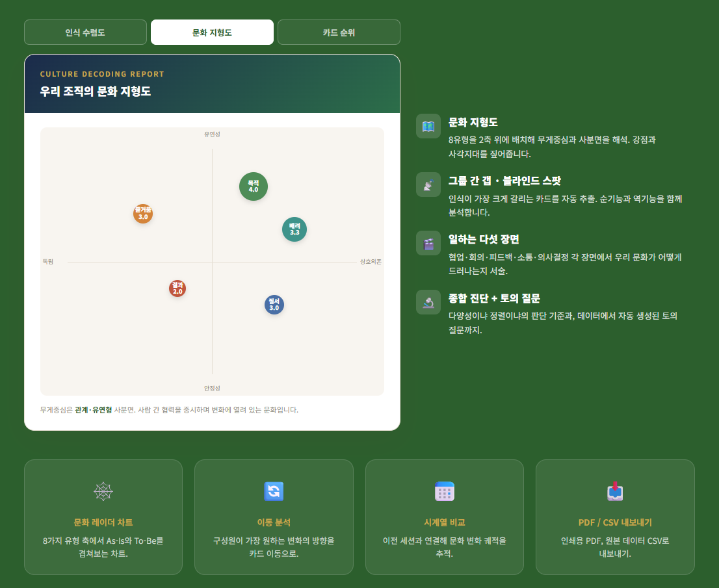The height and width of the screenshot is (588, 719).
Task: Click the microscope icon for 종합 진단
Action: click(x=428, y=302)
